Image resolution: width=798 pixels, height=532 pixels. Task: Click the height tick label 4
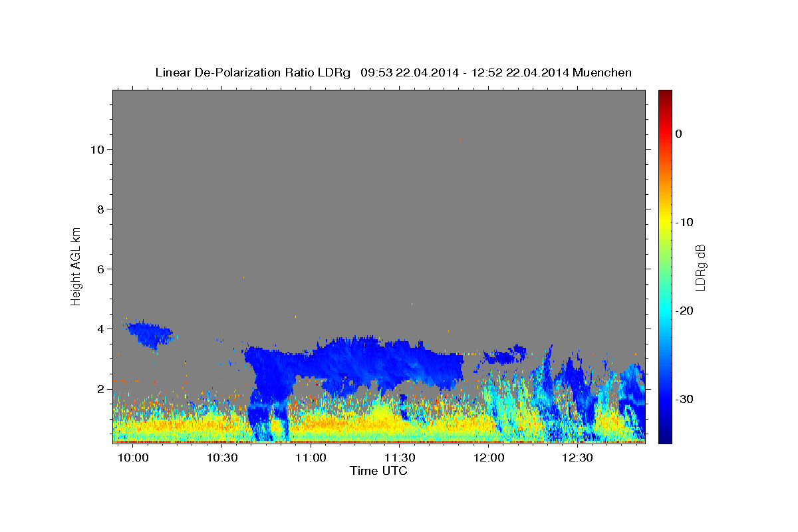[100, 329]
